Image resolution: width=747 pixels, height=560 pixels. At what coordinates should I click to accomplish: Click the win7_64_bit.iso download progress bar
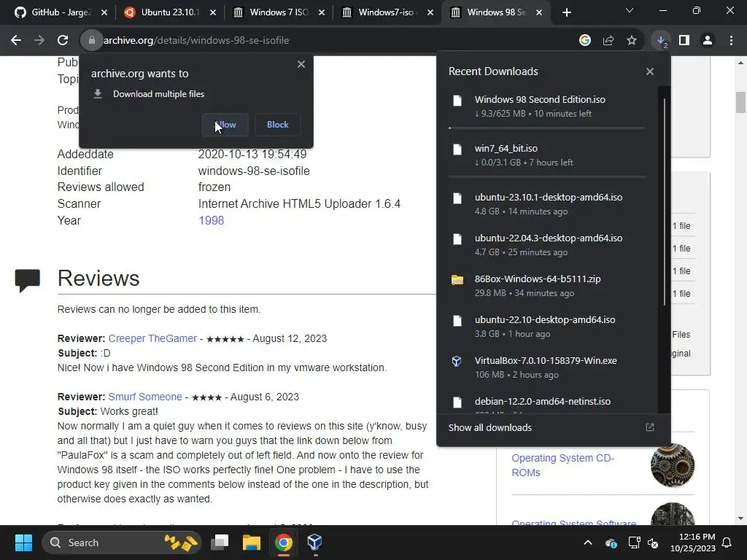(x=547, y=176)
